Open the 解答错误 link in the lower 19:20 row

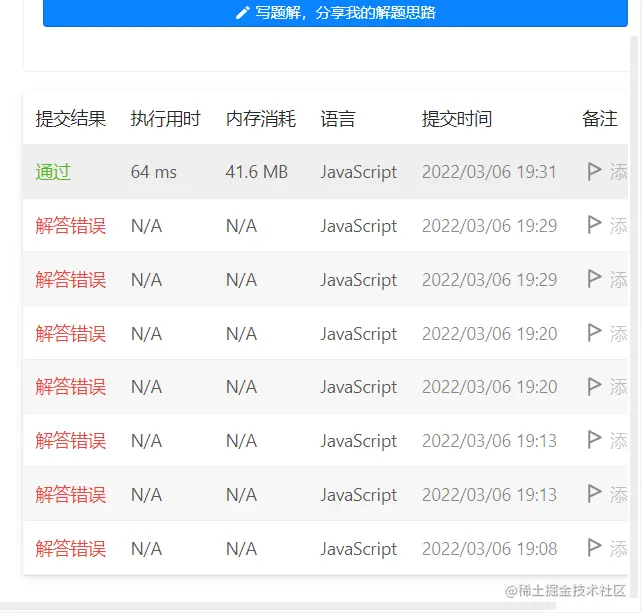click(71, 387)
